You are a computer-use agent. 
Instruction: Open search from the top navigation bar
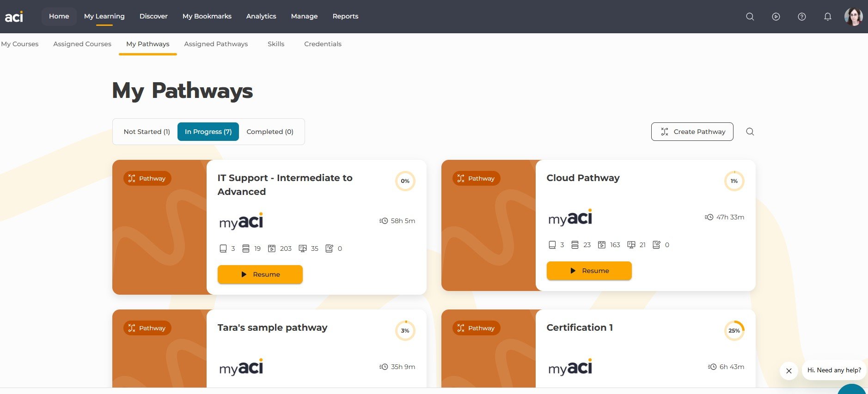tap(750, 17)
